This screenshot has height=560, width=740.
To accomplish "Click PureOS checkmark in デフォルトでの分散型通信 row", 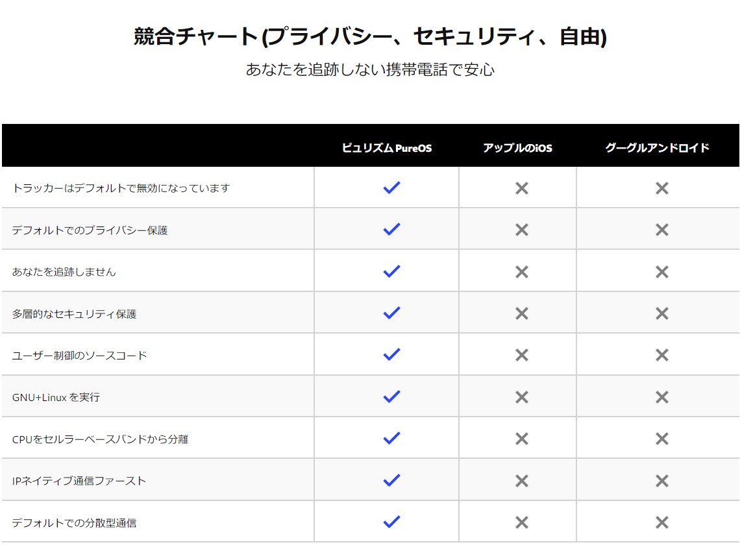I will (391, 522).
